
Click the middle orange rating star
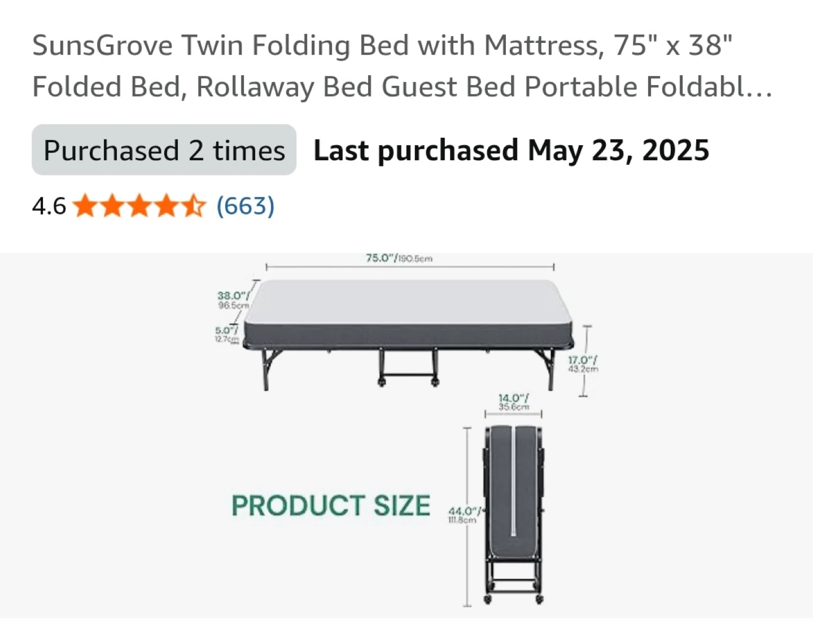click(x=140, y=206)
